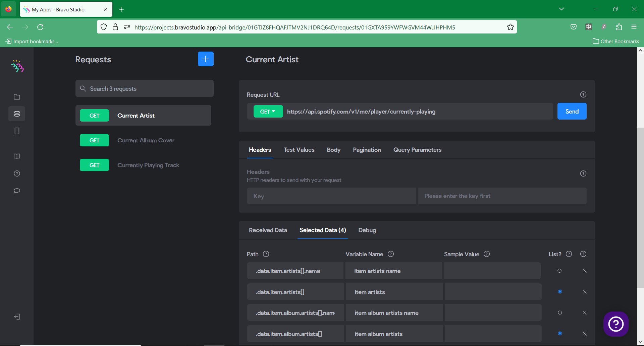Open the purple help chat widget
This screenshot has width=644, height=346.
click(616, 324)
